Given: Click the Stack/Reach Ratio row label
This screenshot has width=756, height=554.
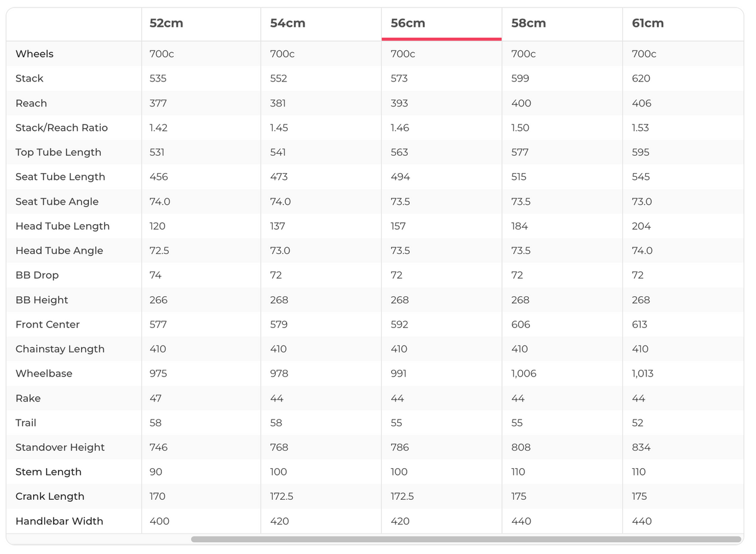Looking at the screenshot, I should (62, 128).
